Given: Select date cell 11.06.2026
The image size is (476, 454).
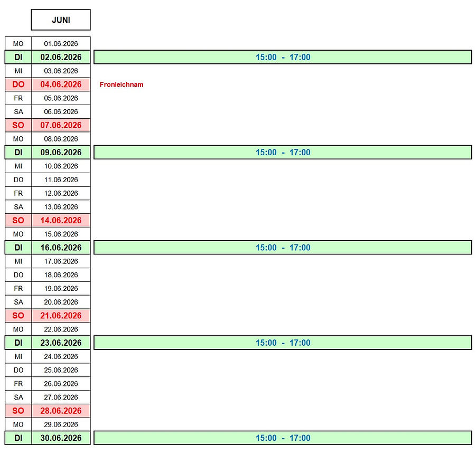Looking at the screenshot, I should click(61, 180).
